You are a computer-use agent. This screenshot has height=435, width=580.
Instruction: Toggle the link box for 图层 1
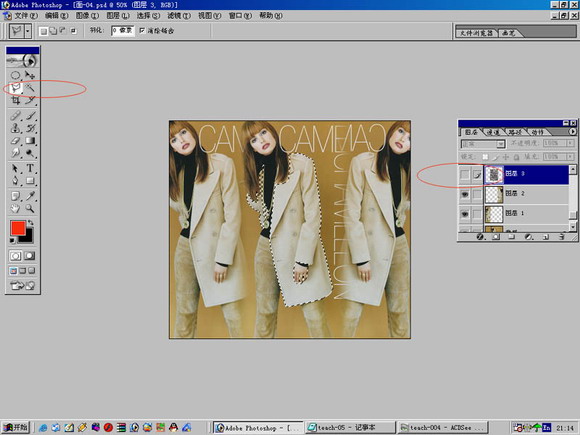[x=477, y=214]
